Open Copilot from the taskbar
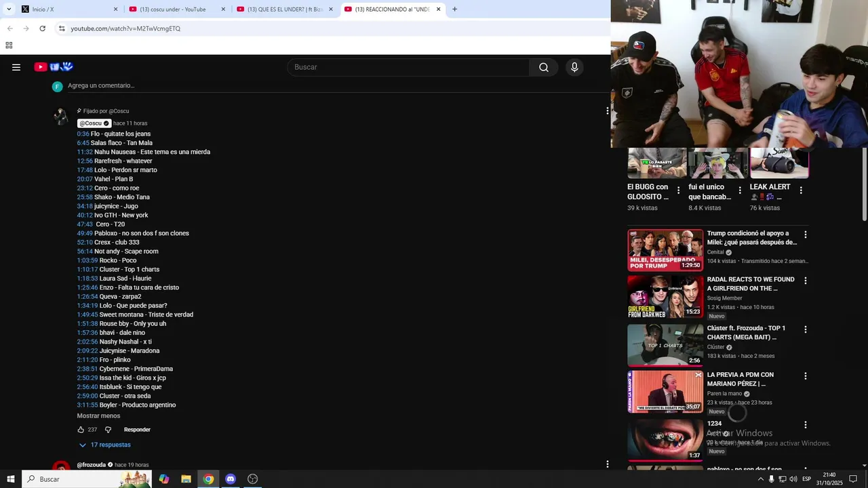This screenshot has height=488, width=868. 164,479
